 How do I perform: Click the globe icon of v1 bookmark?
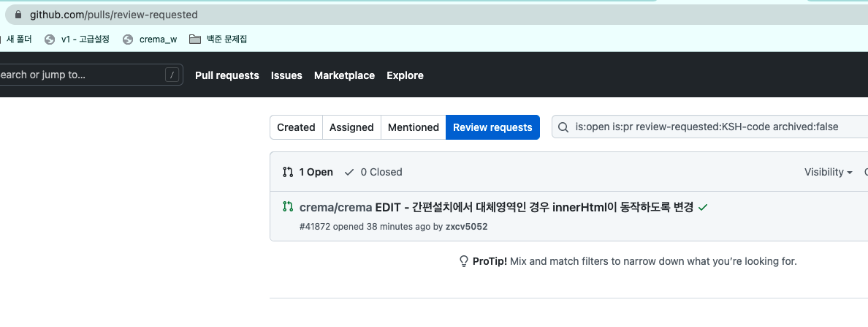[50, 40]
